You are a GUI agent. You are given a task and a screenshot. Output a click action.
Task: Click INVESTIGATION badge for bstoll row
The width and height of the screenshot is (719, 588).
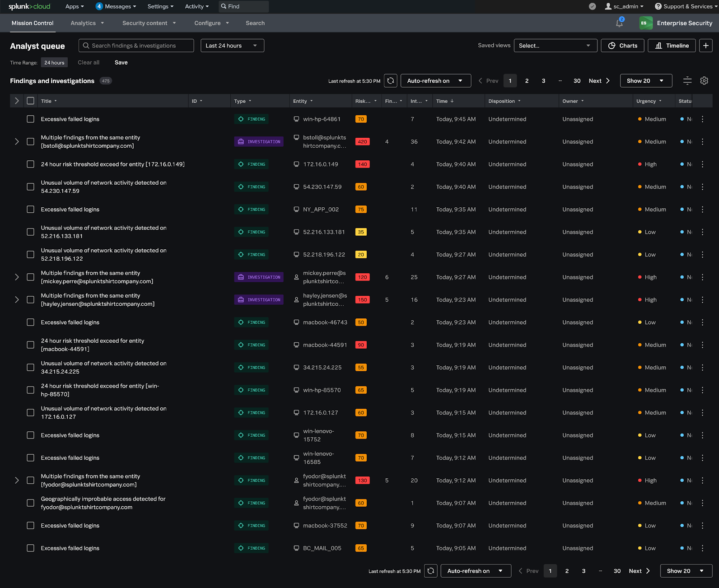pos(259,142)
